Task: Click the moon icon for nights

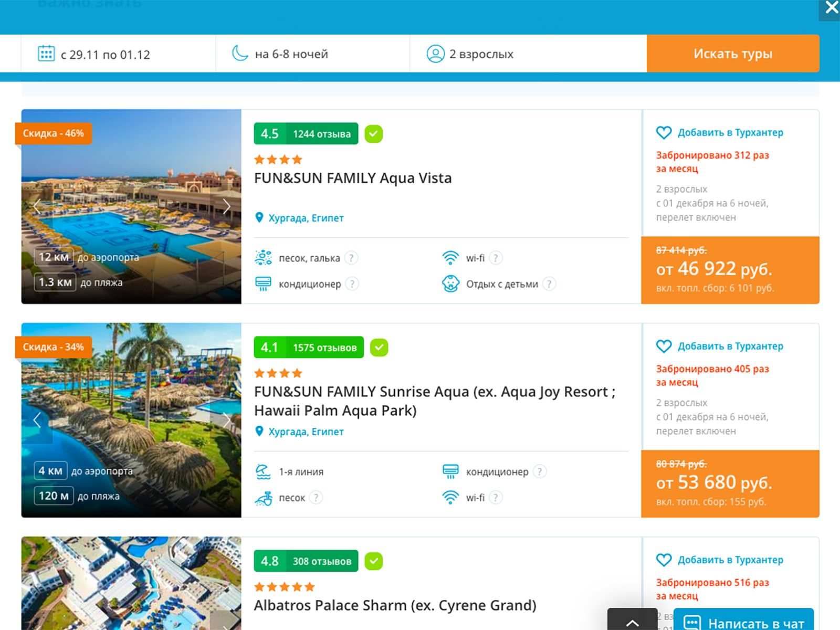Action: click(240, 54)
